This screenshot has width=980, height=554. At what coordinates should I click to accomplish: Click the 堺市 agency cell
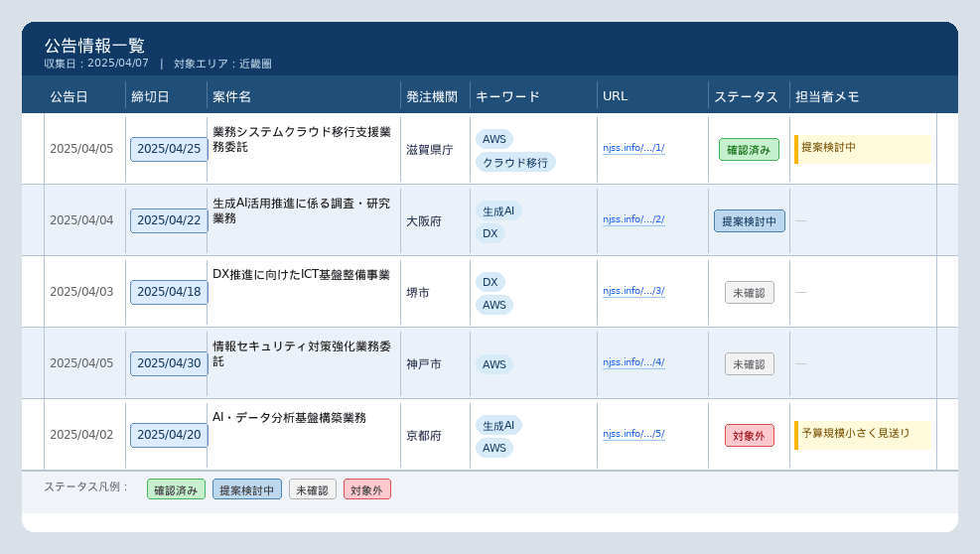[417, 293]
